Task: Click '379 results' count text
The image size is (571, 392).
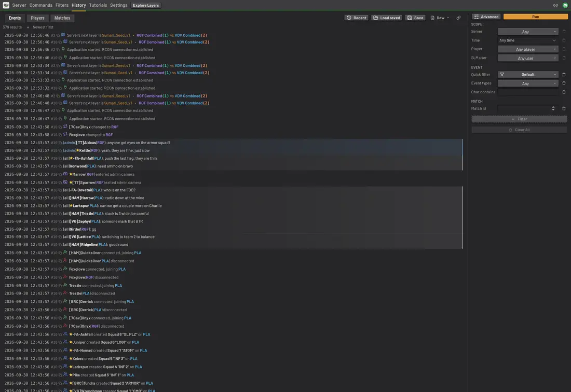Action: point(12,27)
